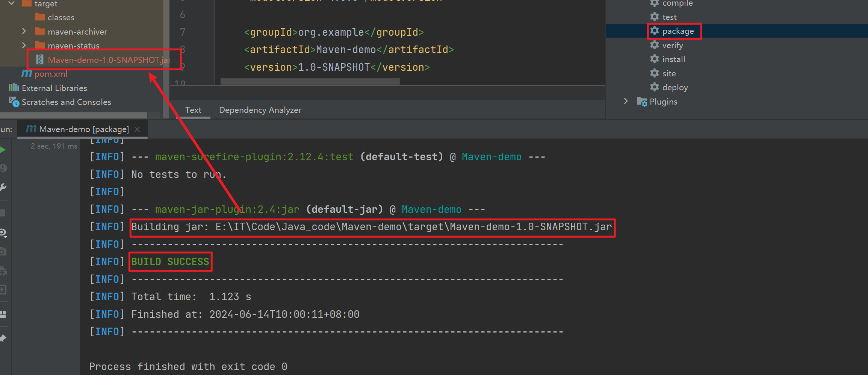
Task: Switch to the Dependency Analyzer tab
Action: coord(260,110)
